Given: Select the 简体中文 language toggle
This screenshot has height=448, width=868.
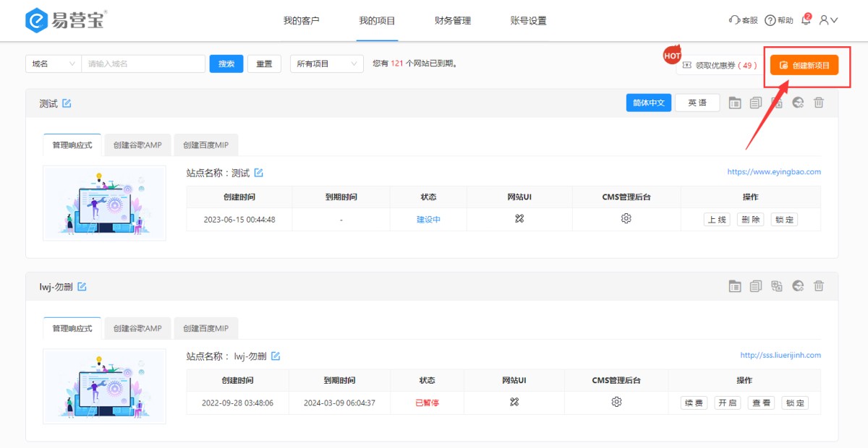Looking at the screenshot, I should 648,103.
